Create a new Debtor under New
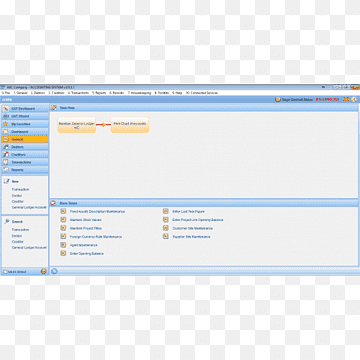Viewport: 360px width, 360px height. click(x=17, y=196)
